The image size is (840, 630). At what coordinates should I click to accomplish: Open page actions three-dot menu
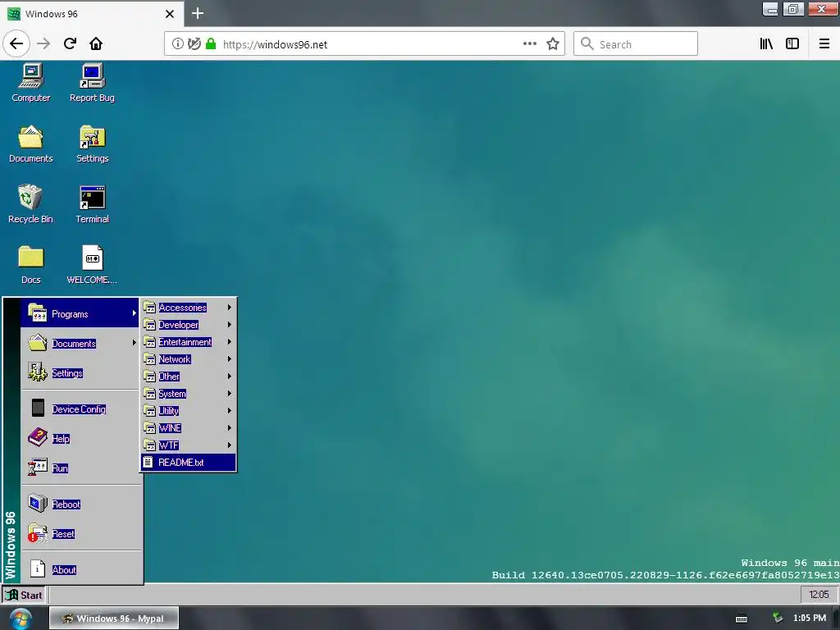click(530, 44)
